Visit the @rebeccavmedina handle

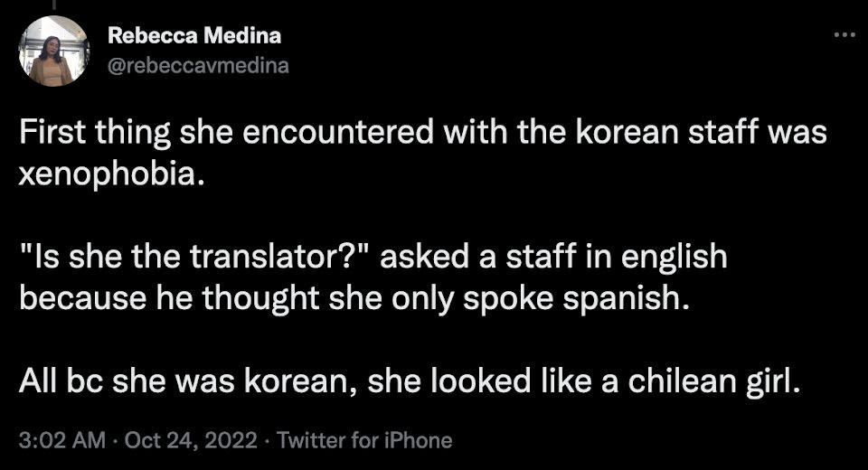coord(198,65)
